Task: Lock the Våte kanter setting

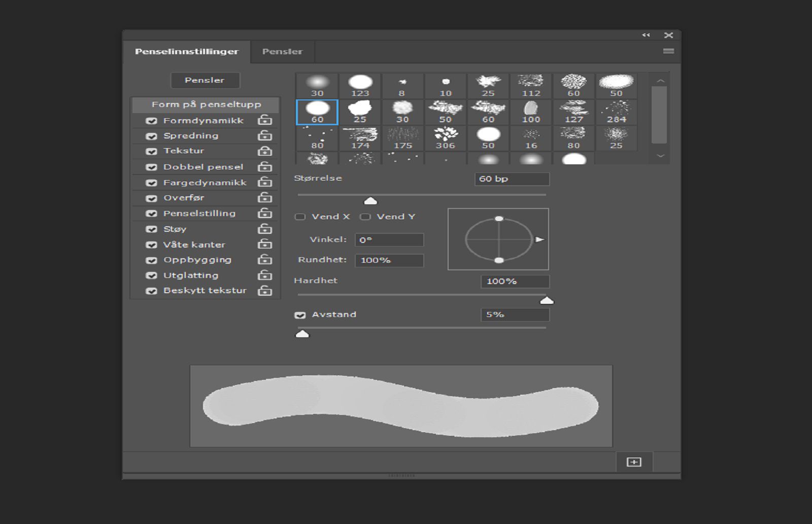Action: coord(265,244)
